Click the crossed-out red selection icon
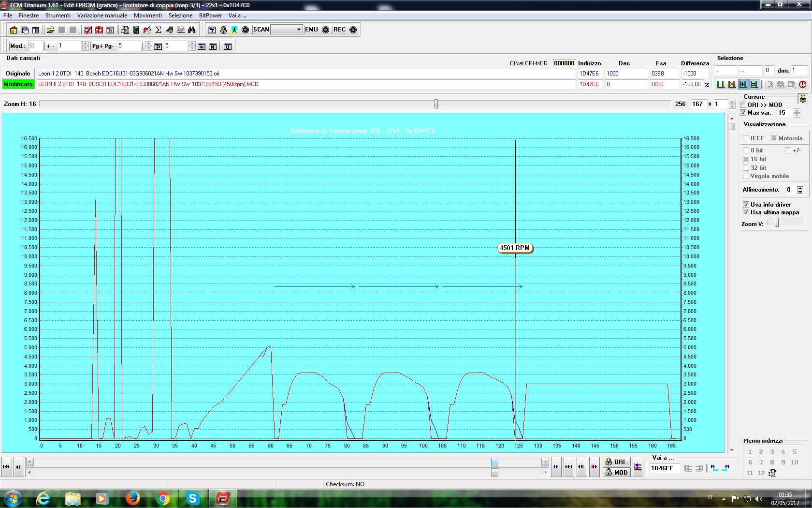The height and width of the screenshot is (508, 812). tap(732, 84)
